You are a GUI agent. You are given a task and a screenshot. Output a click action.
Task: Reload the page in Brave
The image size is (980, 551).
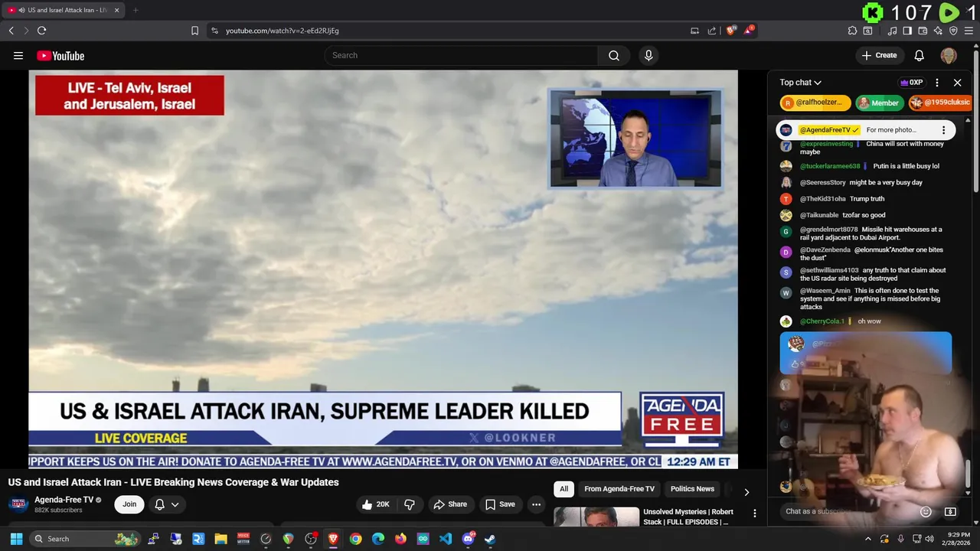[41, 31]
